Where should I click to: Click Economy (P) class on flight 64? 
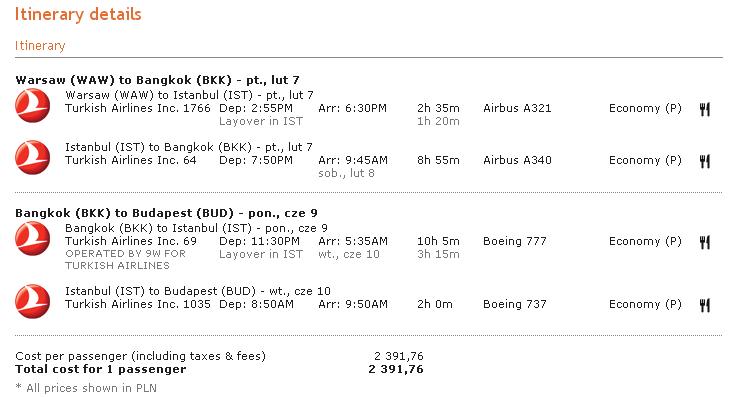click(645, 160)
